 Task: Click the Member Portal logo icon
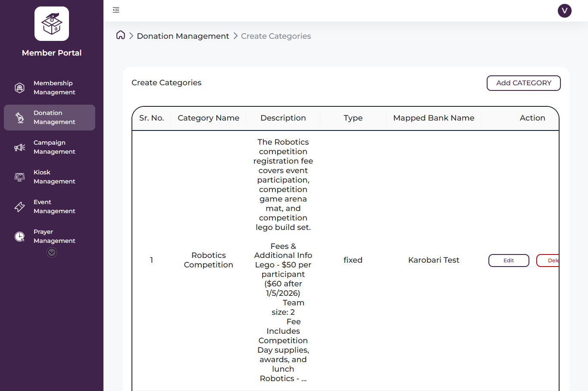[x=52, y=24]
